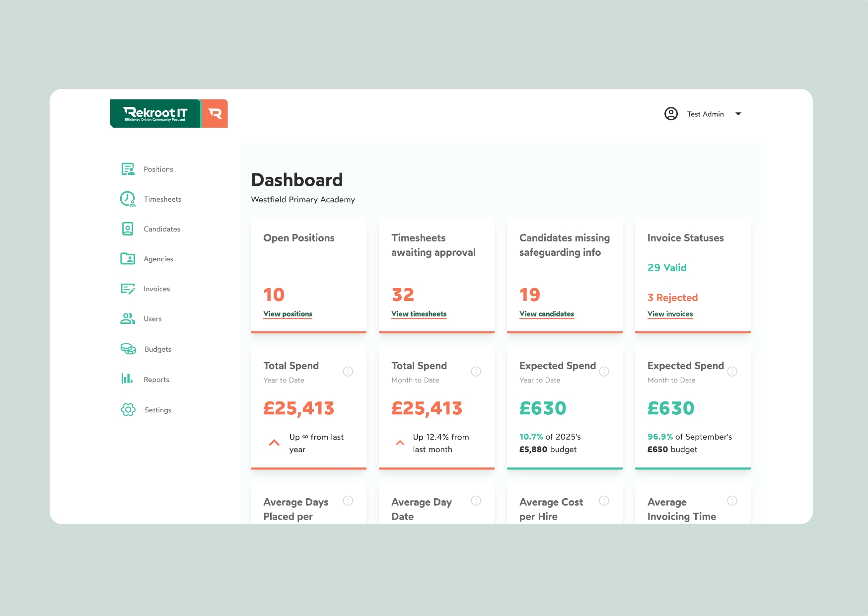Click the Invoice Statuses card title
The height and width of the screenshot is (616, 868).
[686, 238]
